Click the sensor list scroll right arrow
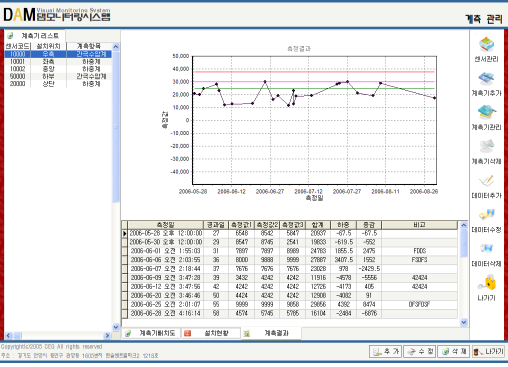 coord(107,336)
